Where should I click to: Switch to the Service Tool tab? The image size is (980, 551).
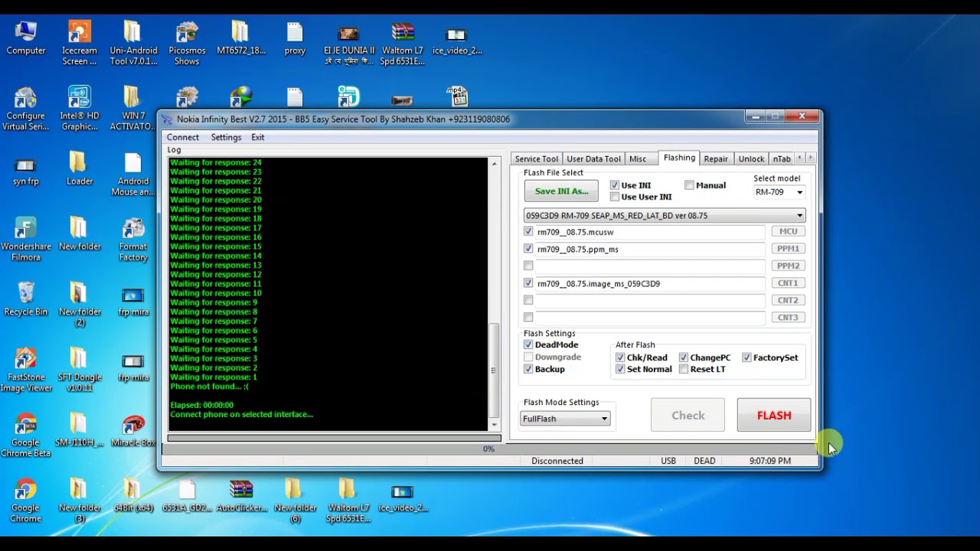tap(536, 159)
